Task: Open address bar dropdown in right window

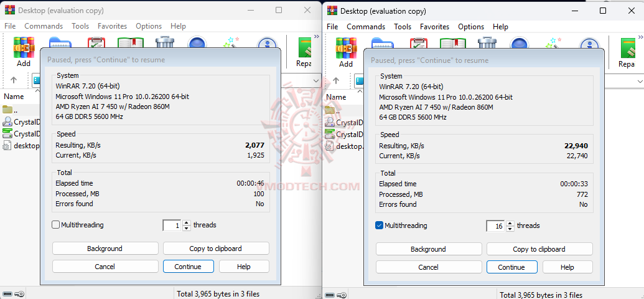Action: (640, 81)
